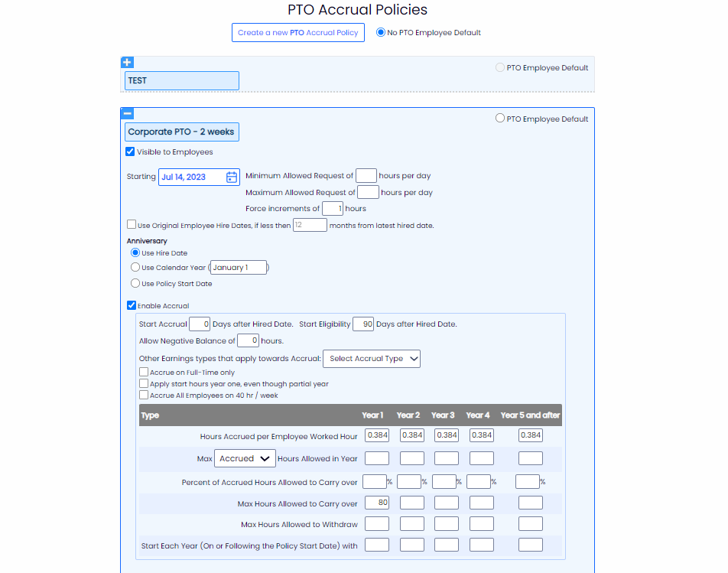Viewport: 728px width, 573px height.
Task: Click the Starting date field Jul 14, 2023
Action: pyautogui.click(x=199, y=177)
